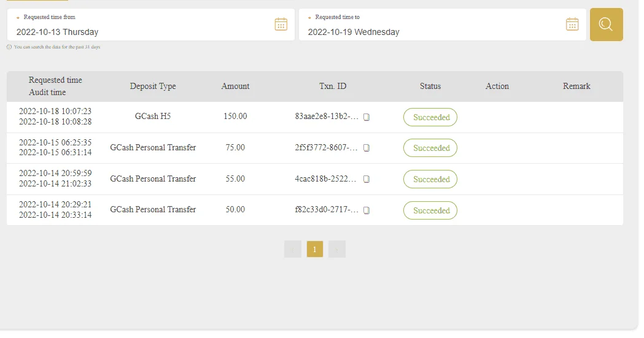Copy Txn ID f82c33d0-2717

[x=367, y=210]
